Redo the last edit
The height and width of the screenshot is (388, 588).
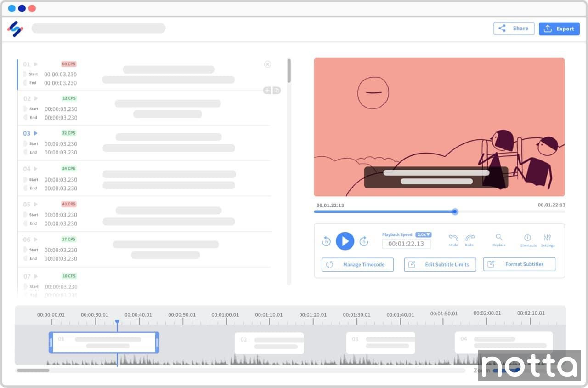[x=469, y=239]
